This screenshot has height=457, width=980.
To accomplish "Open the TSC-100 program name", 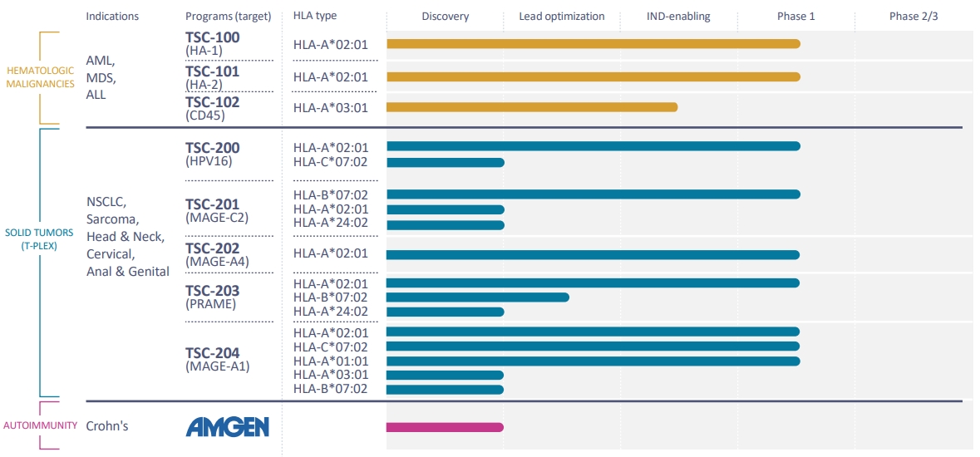I will (212, 39).
